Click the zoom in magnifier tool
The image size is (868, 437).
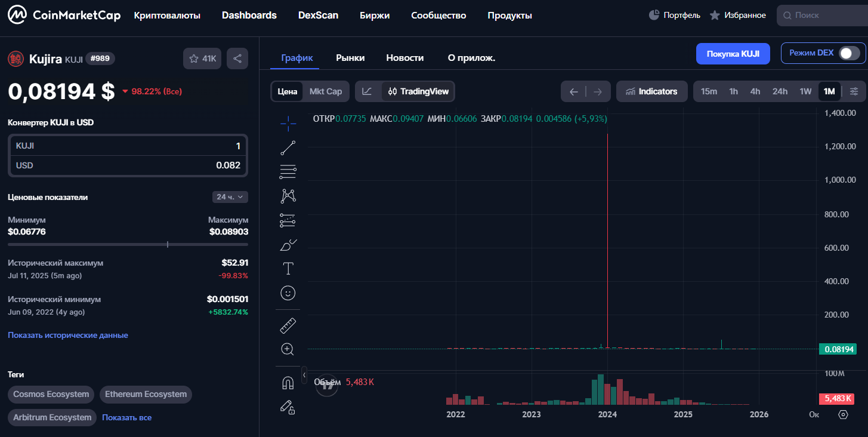288,350
